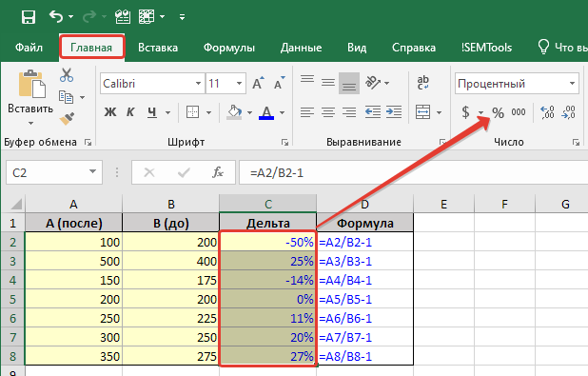Toggle italic К formatting

point(130,111)
